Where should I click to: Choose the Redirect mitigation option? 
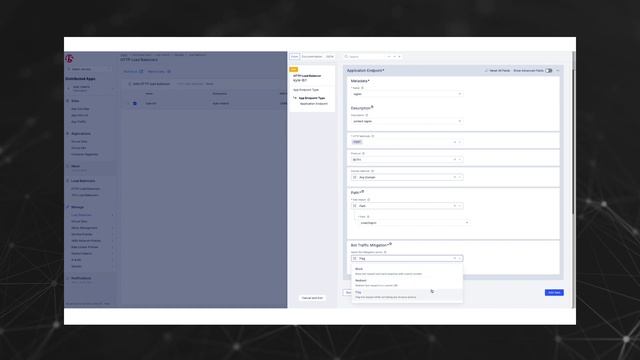pyautogui.click(x=407, y=283)
